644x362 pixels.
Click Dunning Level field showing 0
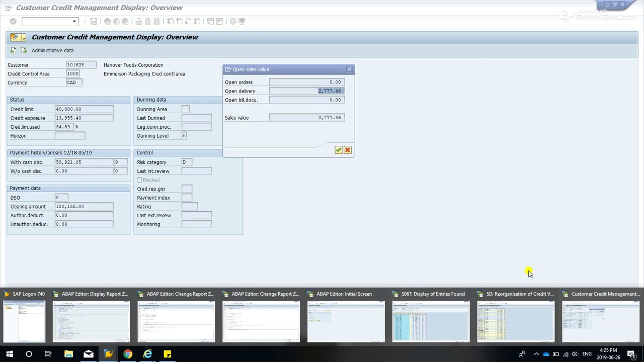coord(184,136)
